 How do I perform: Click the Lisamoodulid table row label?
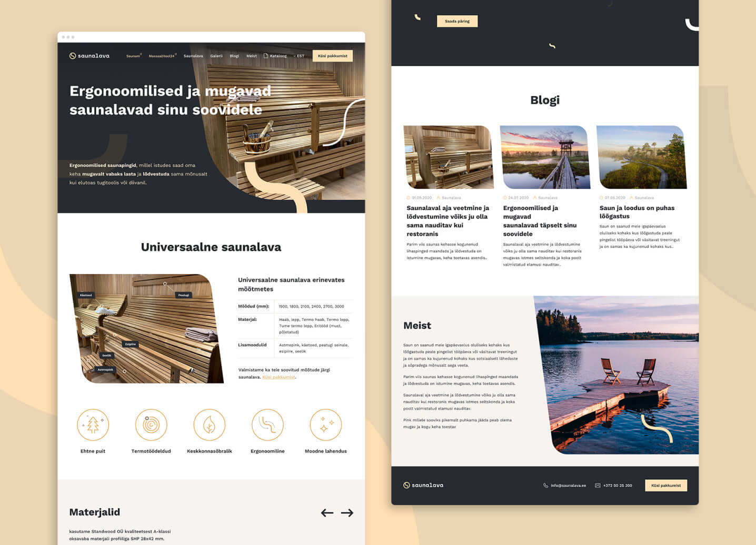tap(252, 345)
